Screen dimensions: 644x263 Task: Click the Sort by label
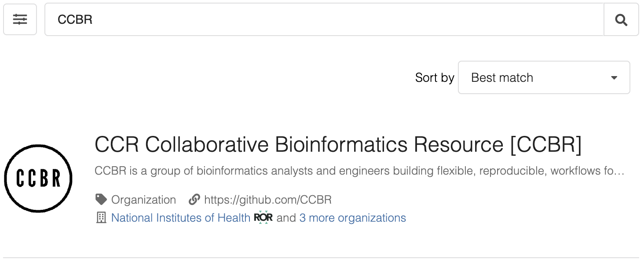(434, 78)
